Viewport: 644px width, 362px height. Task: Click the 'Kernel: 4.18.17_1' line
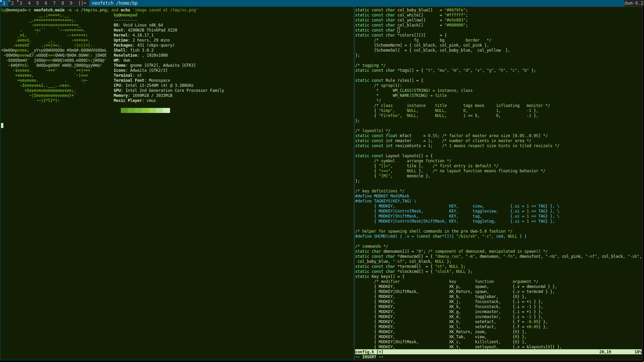click(x=133, y=35)
